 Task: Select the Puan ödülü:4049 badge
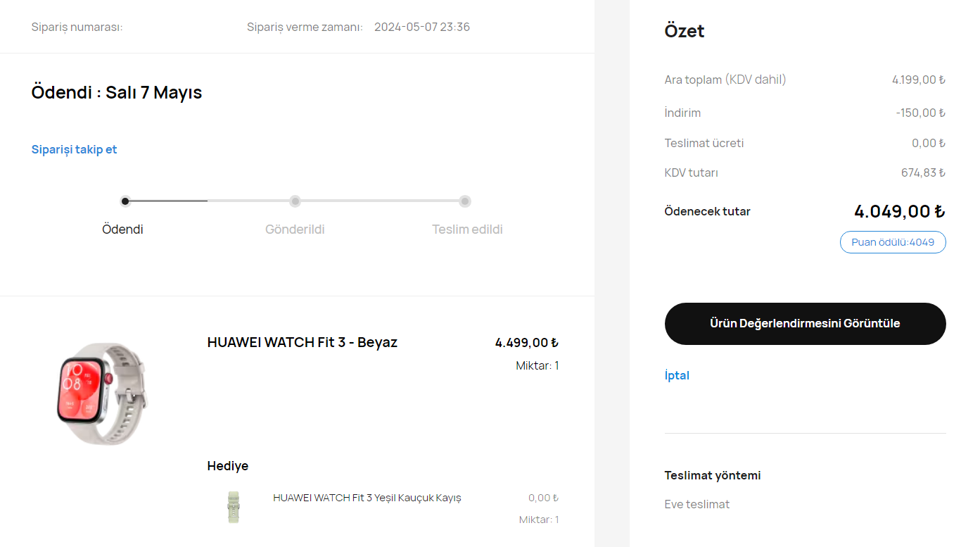click(x=893, y=242)
